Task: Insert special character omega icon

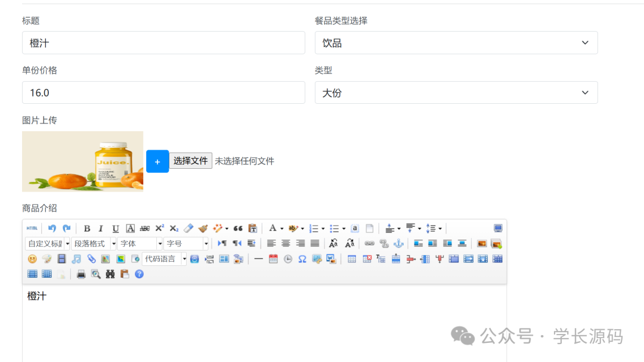Action: 302,259
